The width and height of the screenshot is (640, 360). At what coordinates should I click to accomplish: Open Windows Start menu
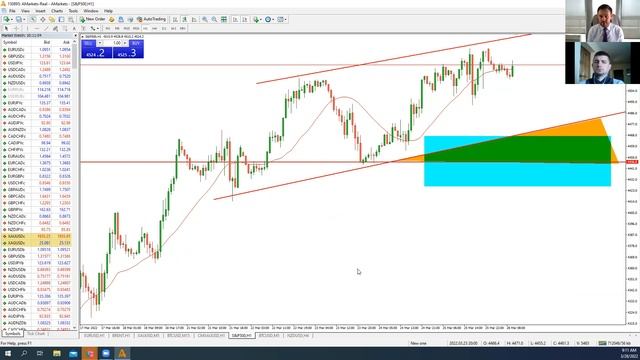(x=7, y=353)
